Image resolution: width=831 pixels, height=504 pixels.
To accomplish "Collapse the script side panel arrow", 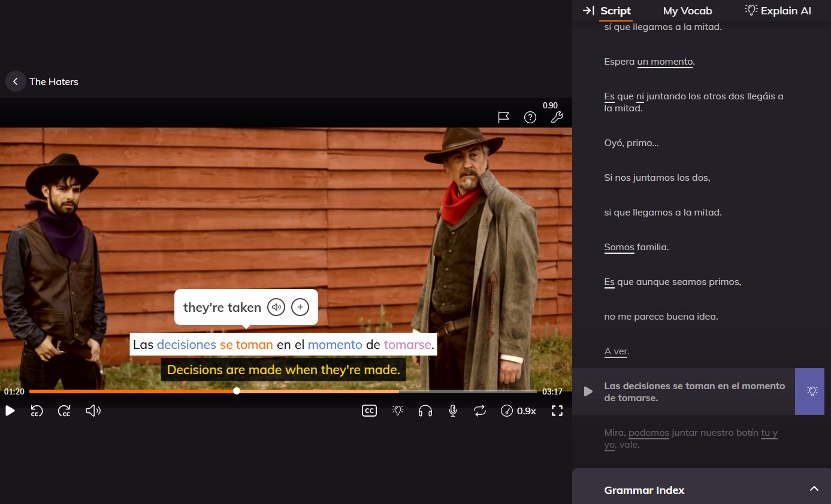I will pyautogui.click(x=588, y=11).
